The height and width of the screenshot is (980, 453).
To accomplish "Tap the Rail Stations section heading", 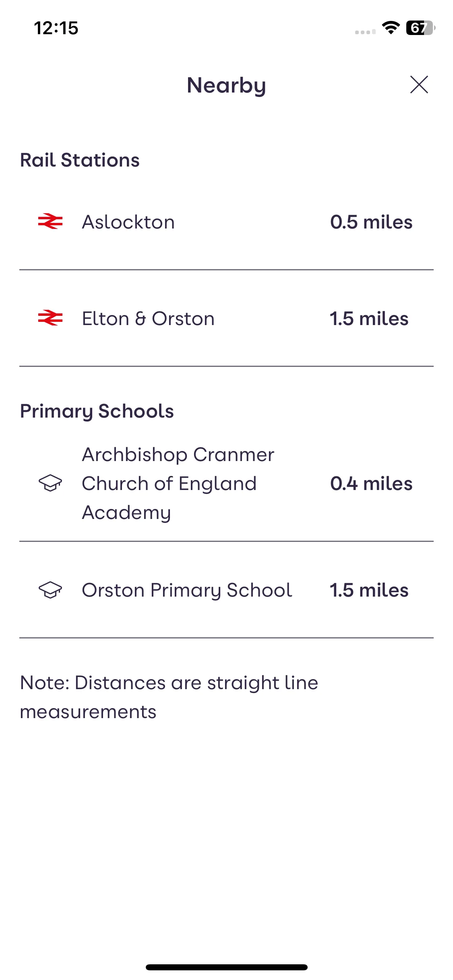I will pyautogui.click(x=80, y=160).
